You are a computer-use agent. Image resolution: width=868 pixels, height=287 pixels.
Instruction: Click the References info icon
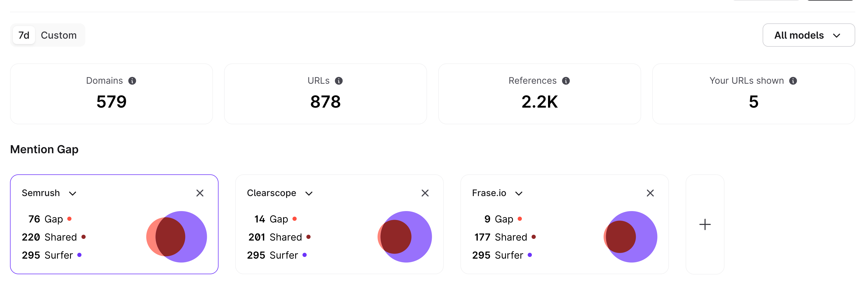566,81
